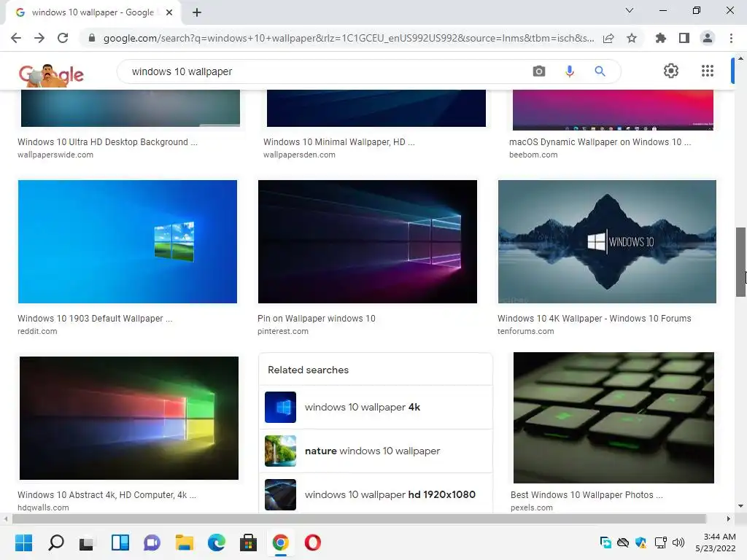The width and height of the screenshot is (747, 560).
Task: Open Windows Start menu
Action: [x=23, y=542]
